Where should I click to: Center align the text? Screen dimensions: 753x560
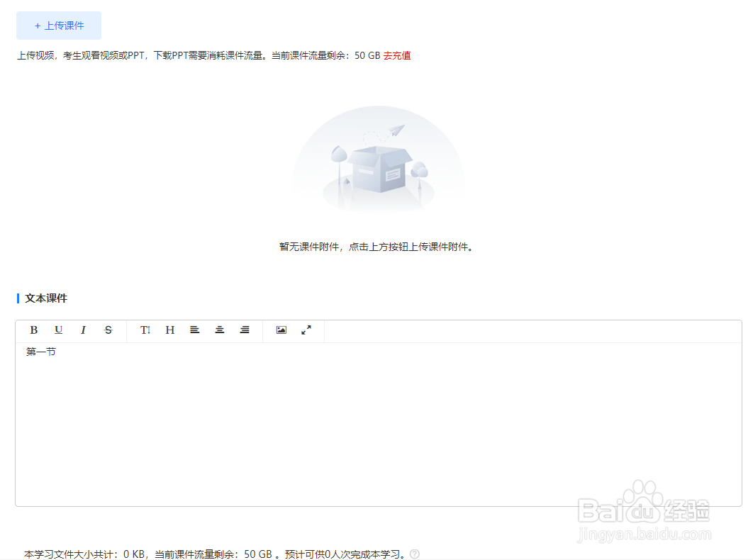[219, 330]
